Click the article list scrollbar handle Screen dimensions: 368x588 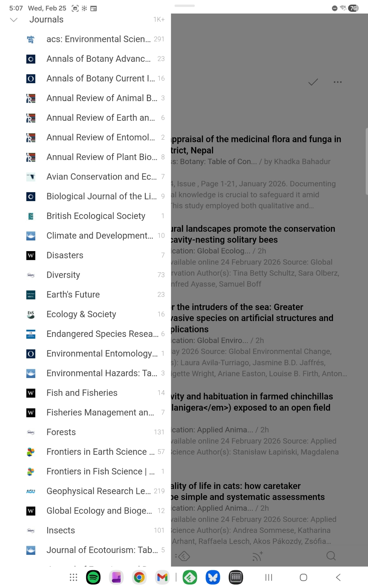click(366, 161)
